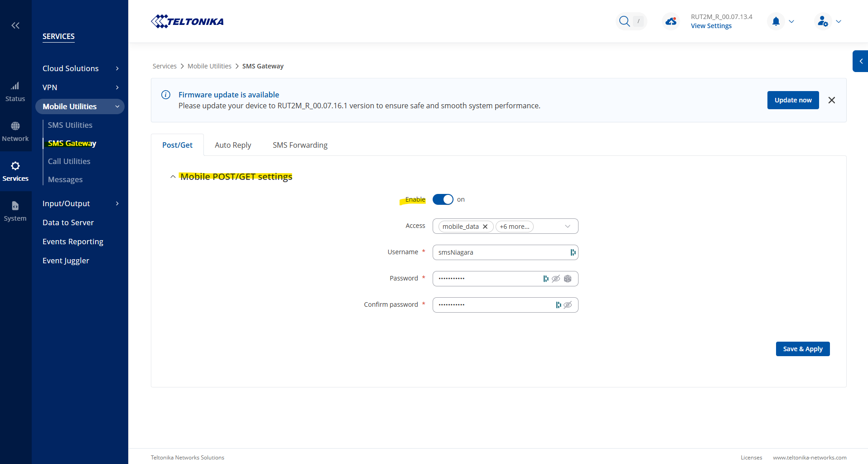Click the Update now button

coord(793,100)
